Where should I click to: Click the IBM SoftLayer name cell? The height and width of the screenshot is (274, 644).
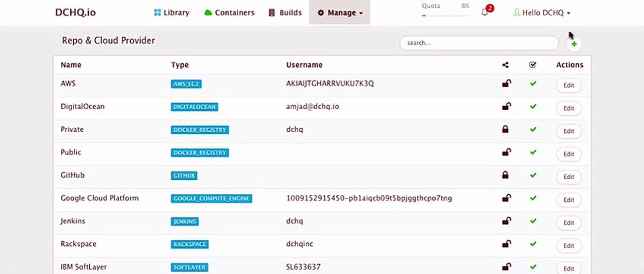coord(84,267)
